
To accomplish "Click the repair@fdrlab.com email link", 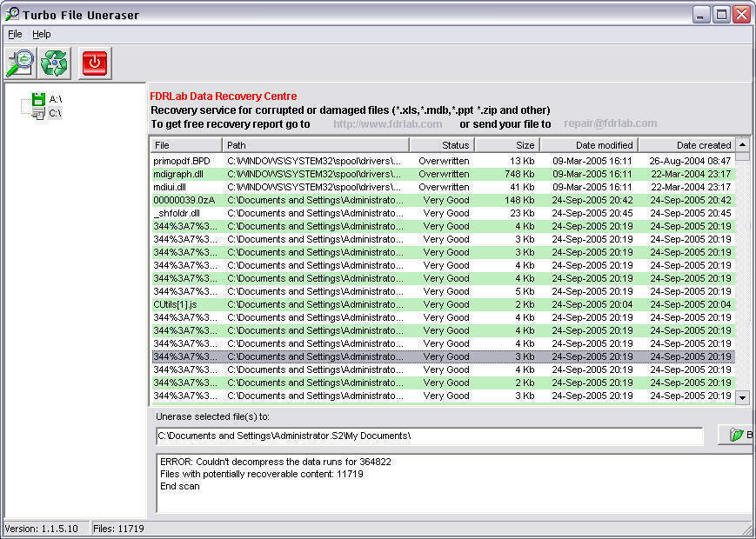I will tap(611, 123).
